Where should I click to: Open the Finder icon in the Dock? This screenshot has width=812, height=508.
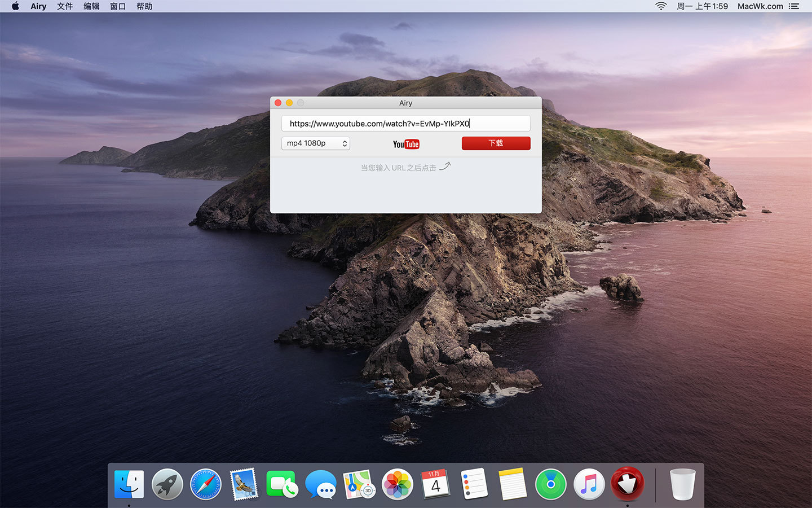click(x=129, y=484)
